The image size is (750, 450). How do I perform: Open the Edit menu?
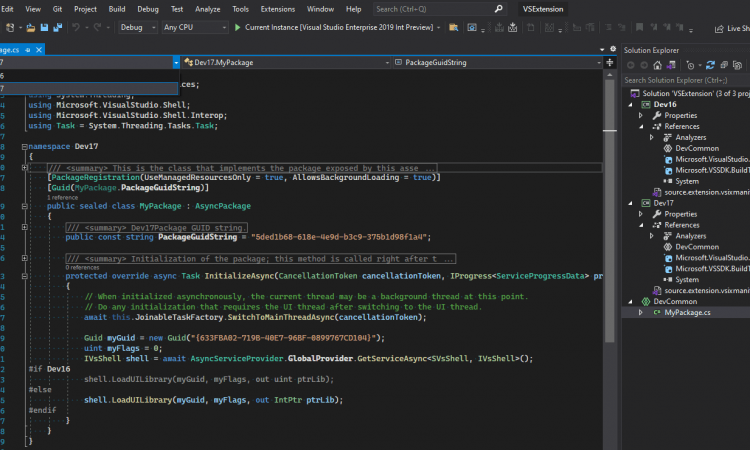[7, 9]
